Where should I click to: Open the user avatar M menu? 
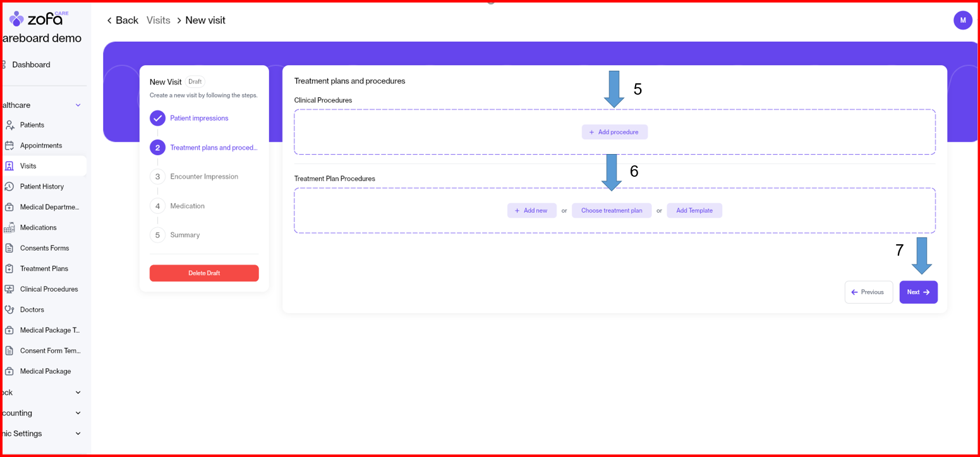coord(962,20)
